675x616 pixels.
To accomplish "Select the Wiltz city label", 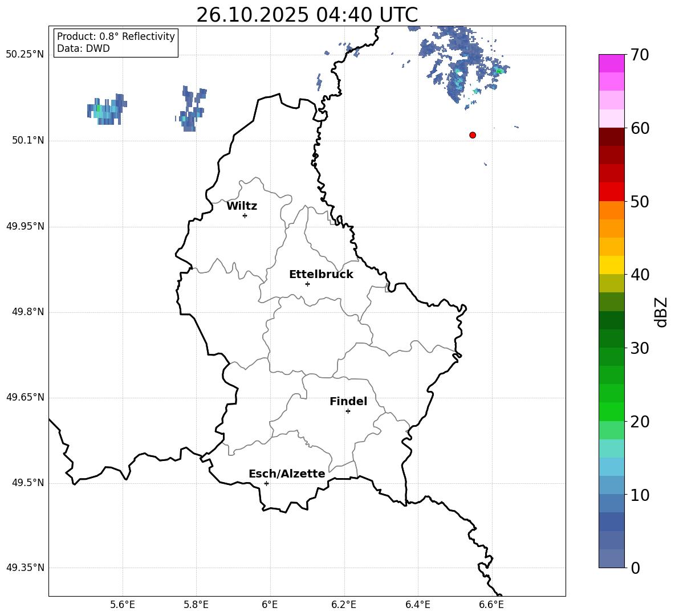I will [x=242, y=206].
